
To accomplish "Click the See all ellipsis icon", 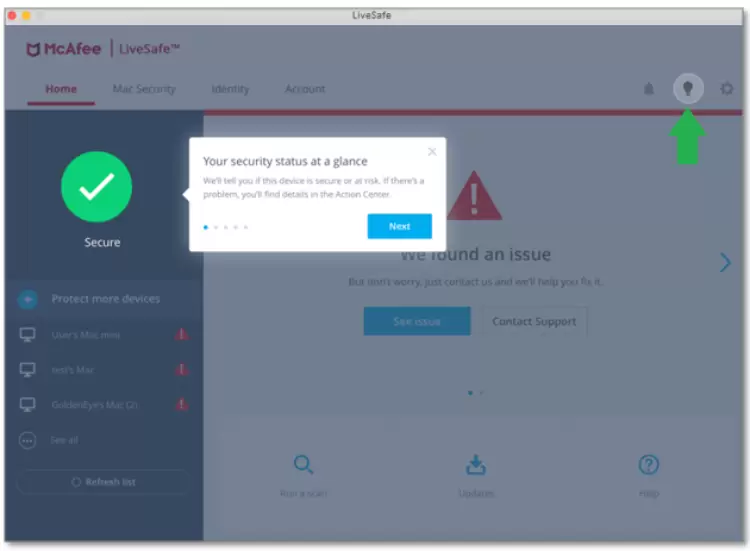I will click(27, 440).
